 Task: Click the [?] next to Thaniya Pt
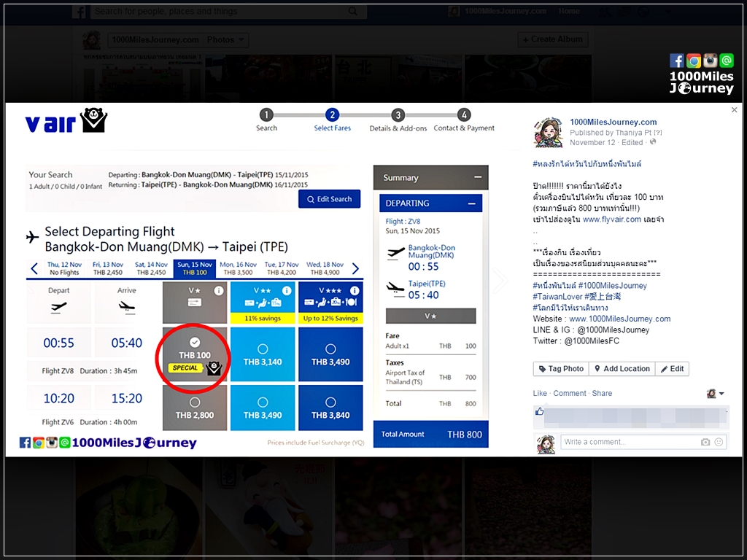tap(658, 133)
